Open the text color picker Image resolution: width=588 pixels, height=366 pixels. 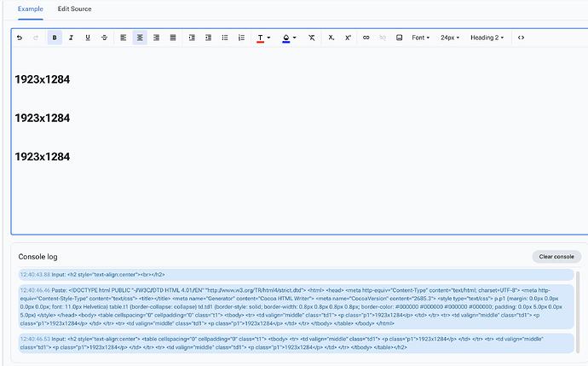[263, 38]
